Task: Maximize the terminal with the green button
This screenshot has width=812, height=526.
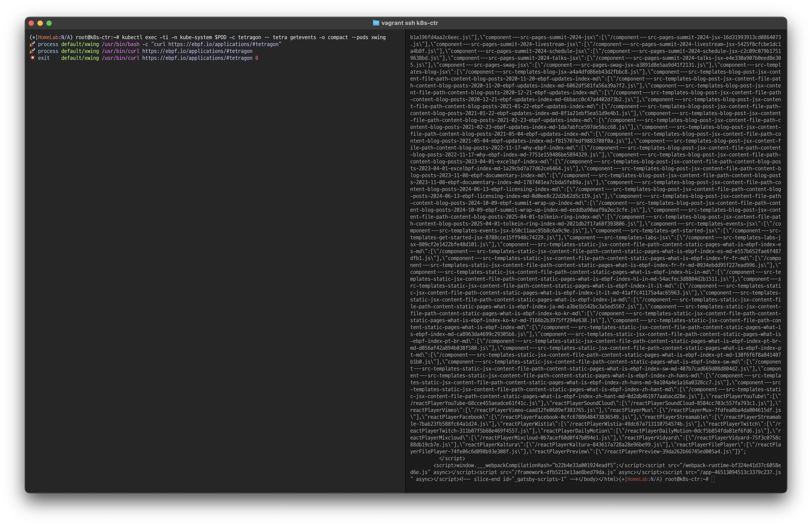Action: coord(49,23)
